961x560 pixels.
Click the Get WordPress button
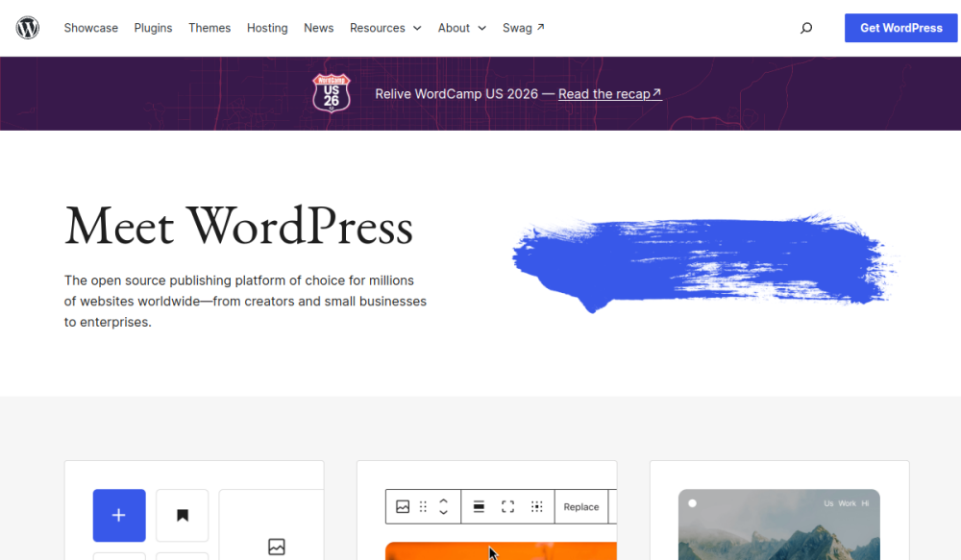[x=901, y=28]
